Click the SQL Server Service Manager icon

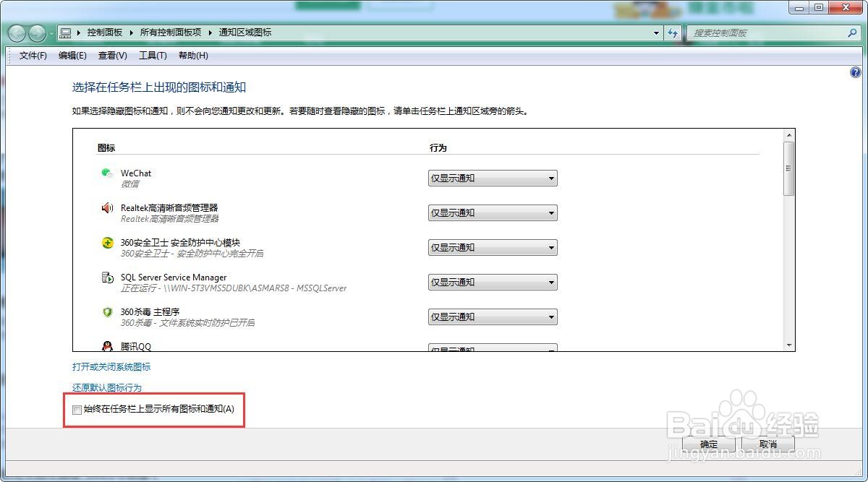coord(107,277)
